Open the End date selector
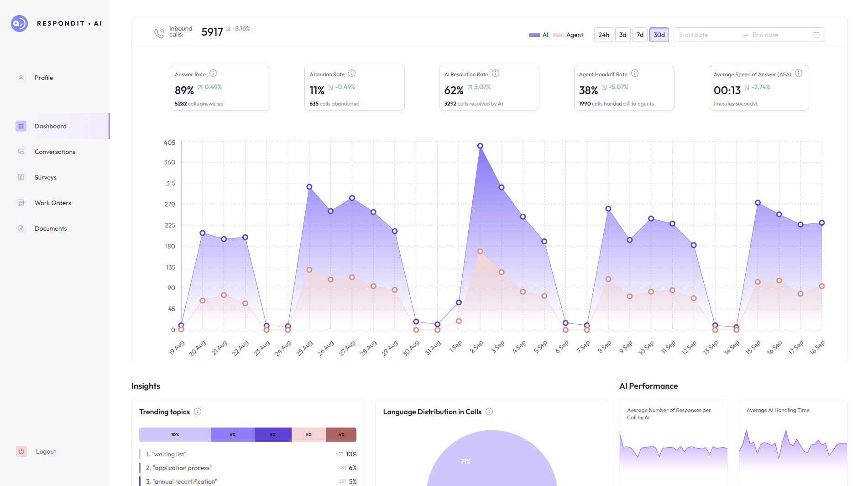The width and height of the screenshot is (868, 486). click(771, 34)
